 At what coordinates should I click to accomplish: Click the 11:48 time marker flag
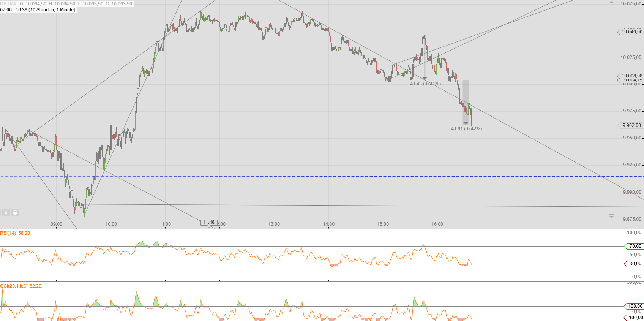209,223
